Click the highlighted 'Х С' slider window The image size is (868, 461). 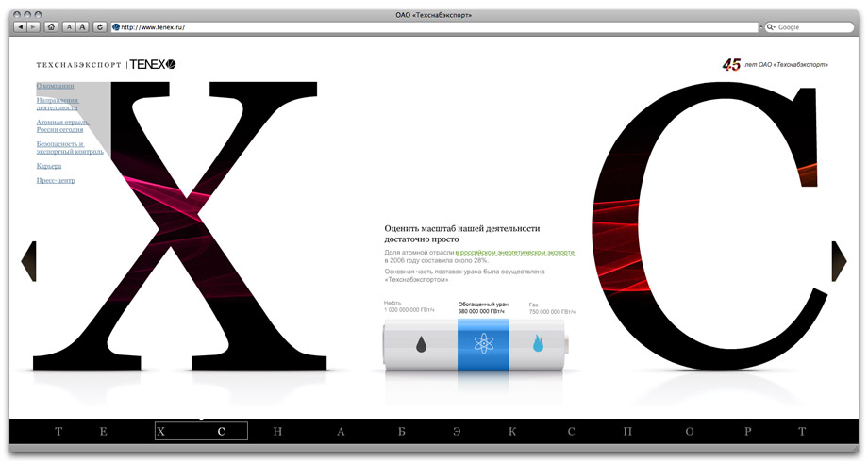click(201, 432)
